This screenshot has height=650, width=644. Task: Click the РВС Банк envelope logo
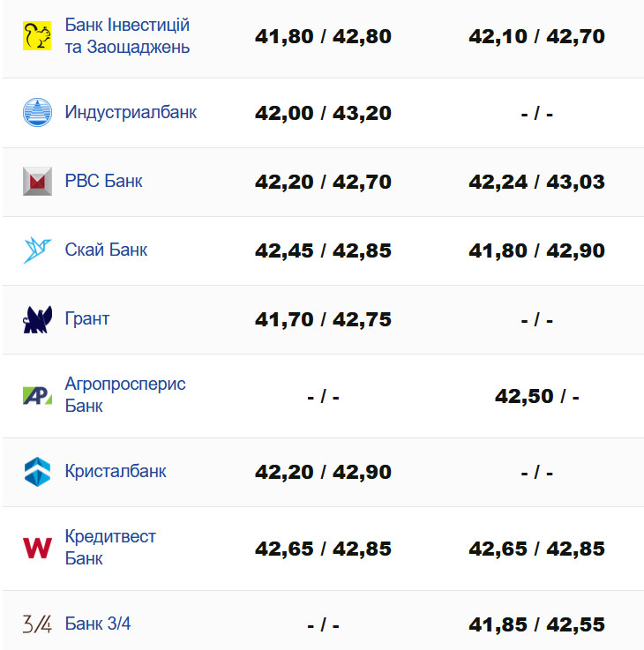(x=37, y=182)
